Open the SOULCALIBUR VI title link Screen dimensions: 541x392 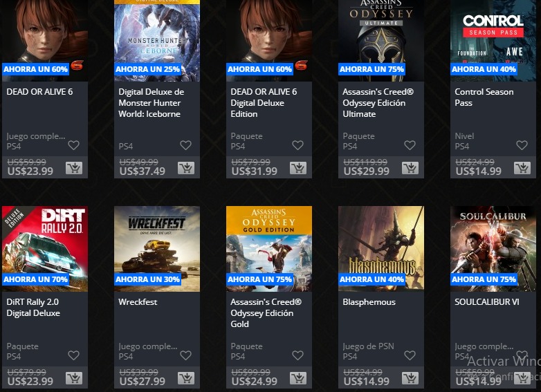point(487,302)
